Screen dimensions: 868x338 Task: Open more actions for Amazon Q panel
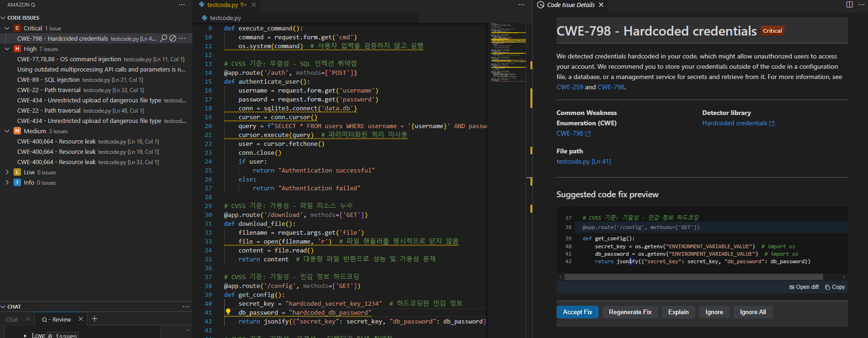tap(182, 5)
